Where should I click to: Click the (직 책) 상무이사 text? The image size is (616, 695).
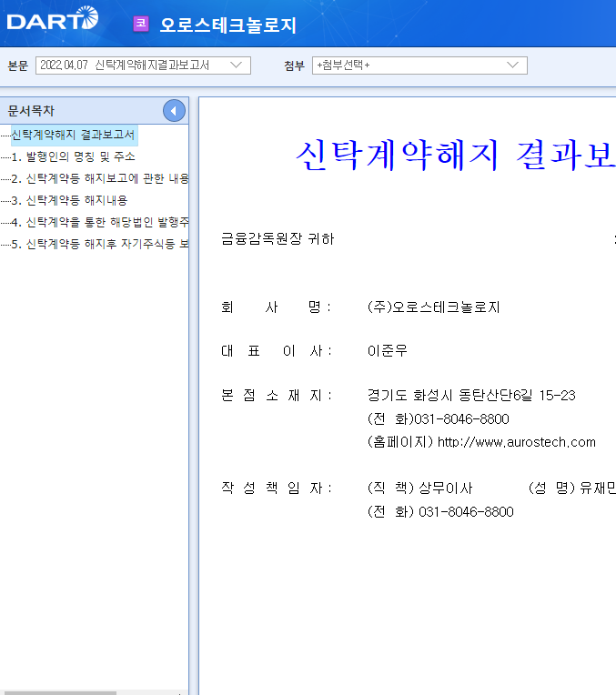tap(420, 488)
